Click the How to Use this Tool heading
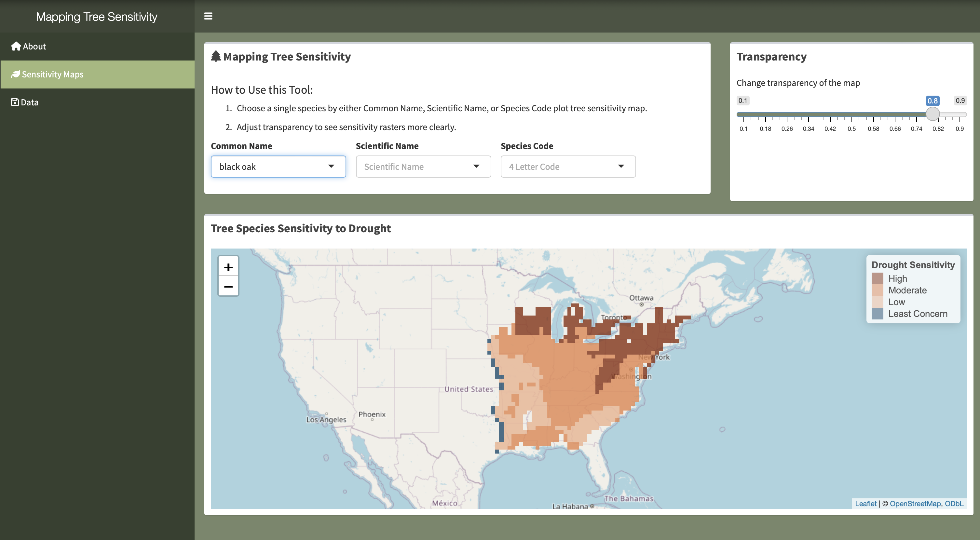This screenshot has height=540, width=980. pyautogui.click(x=262, y=90)
